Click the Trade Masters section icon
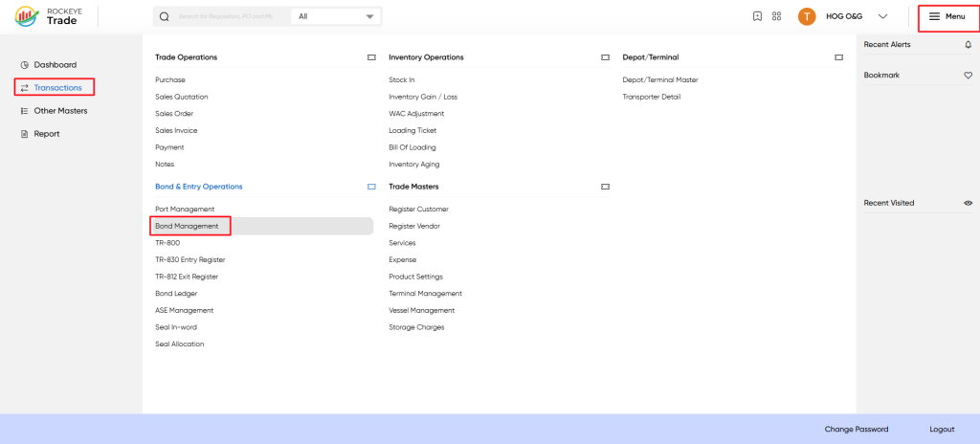 pos(605,187)
